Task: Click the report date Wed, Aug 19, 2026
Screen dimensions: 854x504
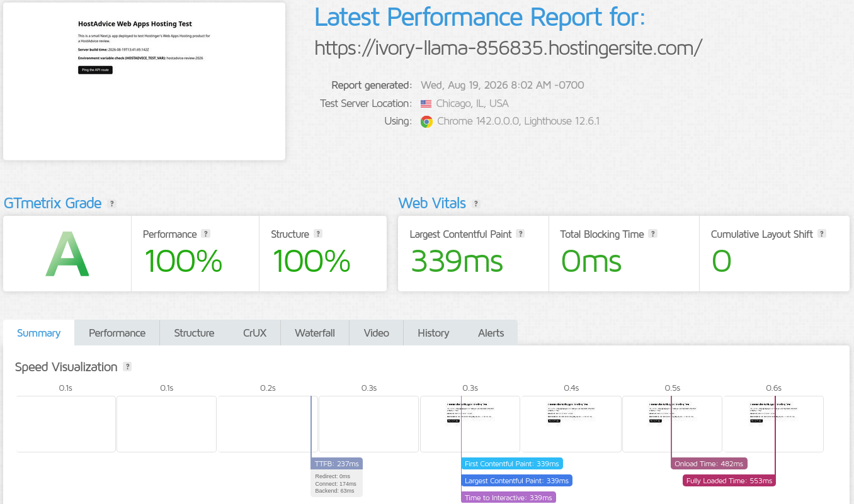Action: click(x=503, y=85)
